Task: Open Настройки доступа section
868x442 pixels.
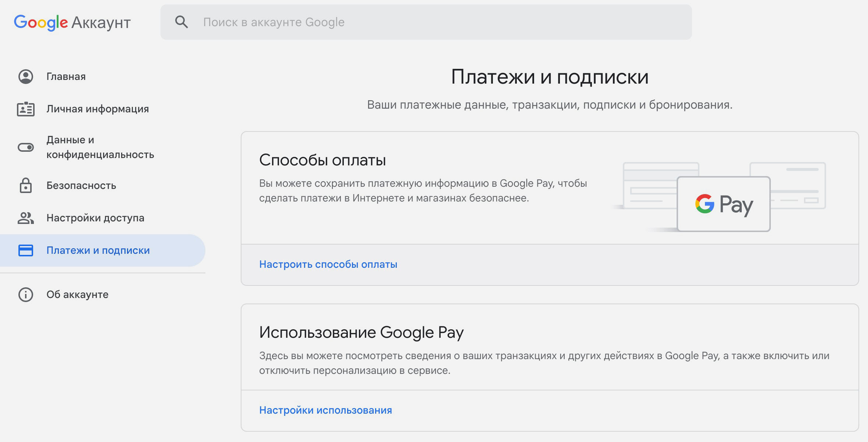Action: point(95,218)
